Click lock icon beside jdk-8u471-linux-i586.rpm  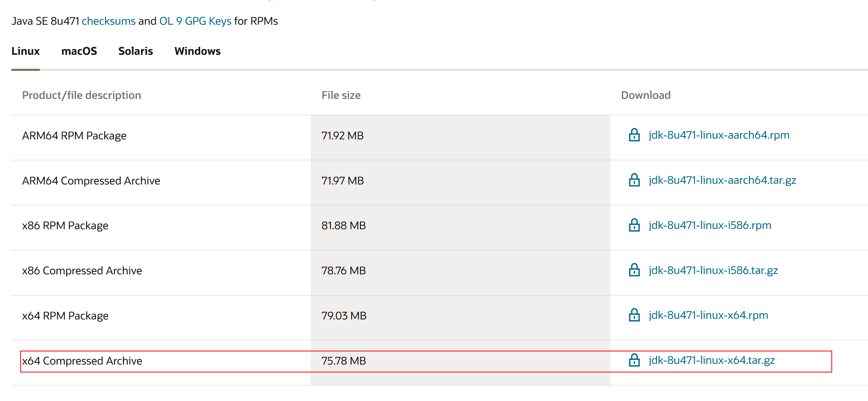pos(634,225)
